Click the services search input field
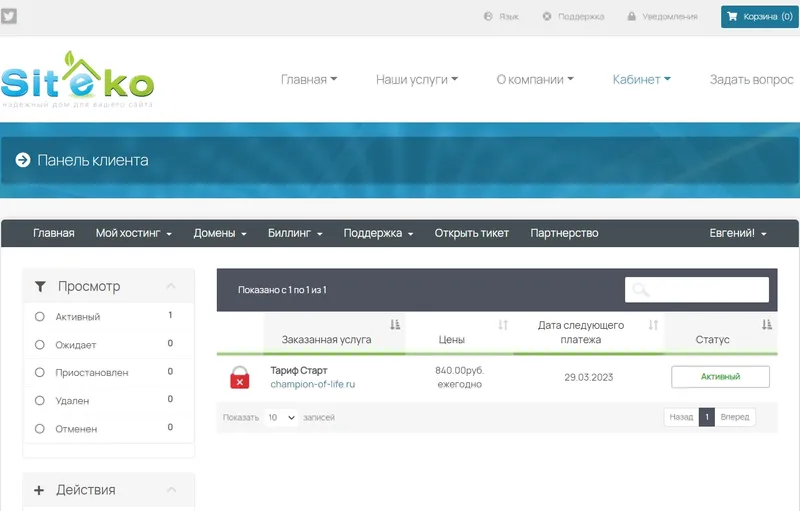The height and width of the screenshot is (511, 800). pos(696,290)
